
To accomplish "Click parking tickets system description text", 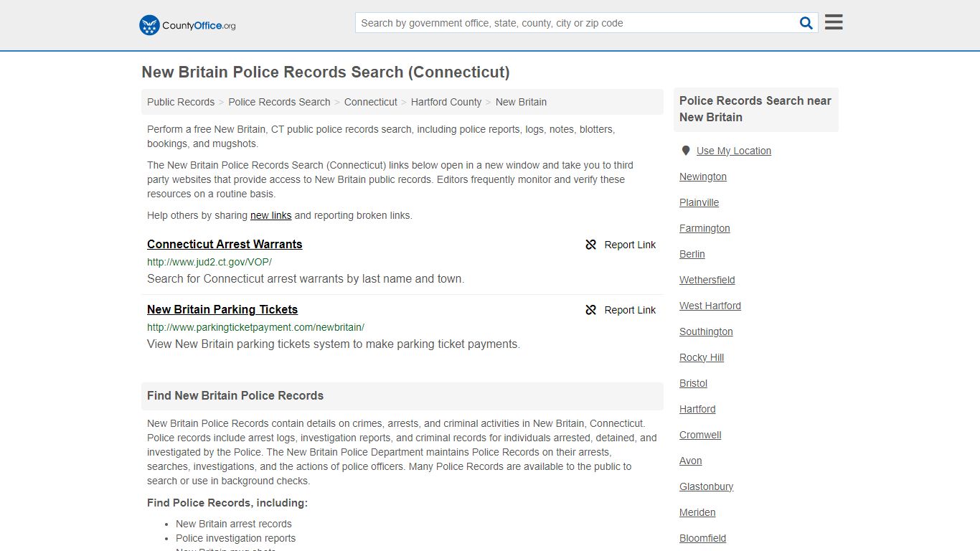I will (x=334, y=344).
